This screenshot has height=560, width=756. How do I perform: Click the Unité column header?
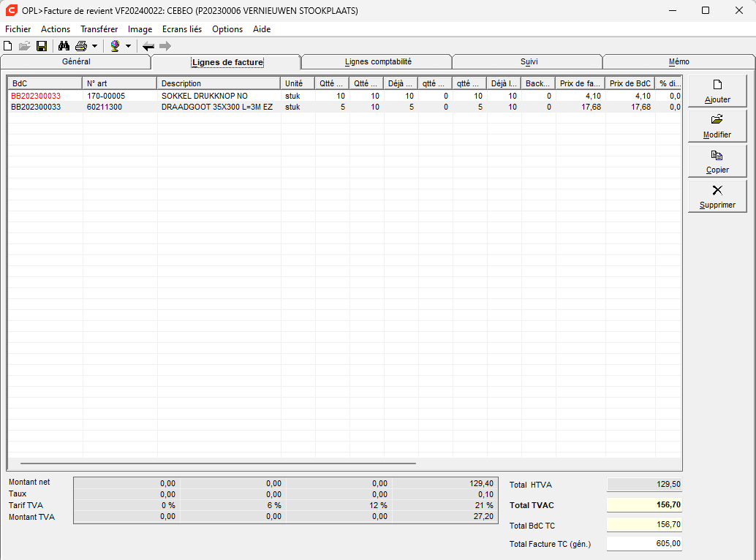(x=298, y=83)
